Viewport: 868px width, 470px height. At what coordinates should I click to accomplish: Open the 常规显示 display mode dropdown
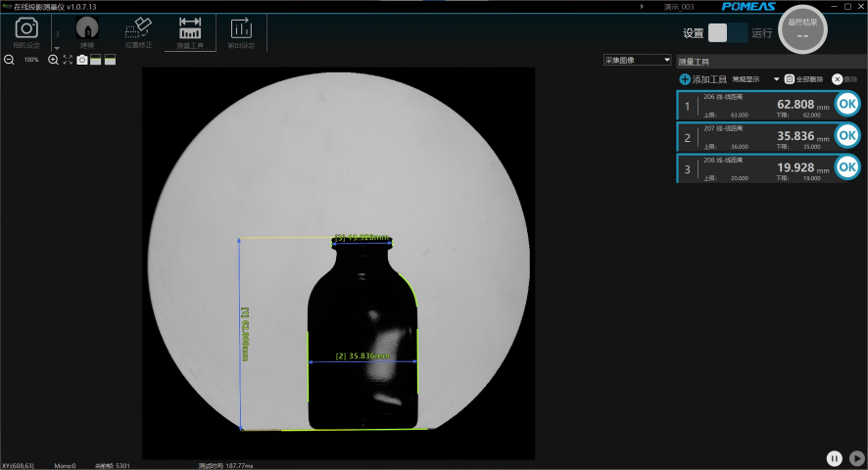[755, 79]
